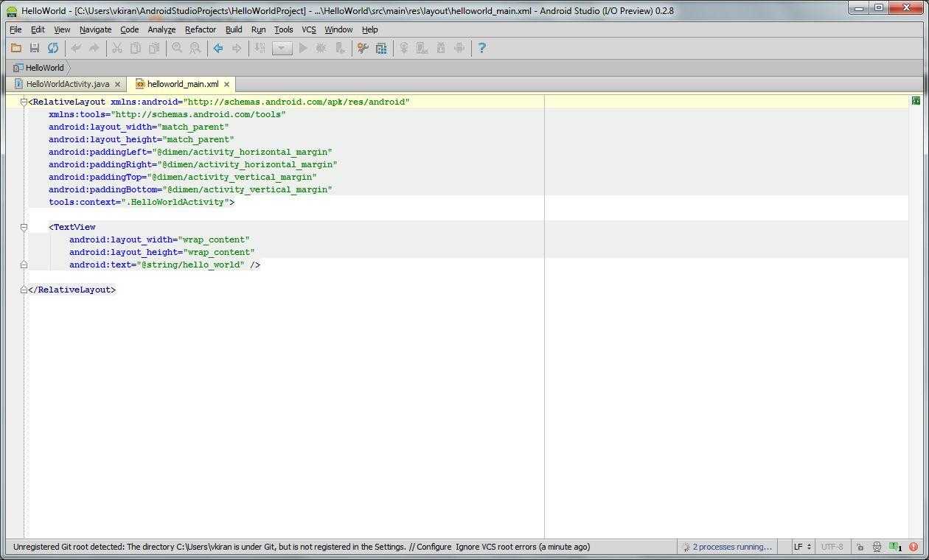Close the helloworld_main.xml tab
Screen dimensions: 929x560
226,84
